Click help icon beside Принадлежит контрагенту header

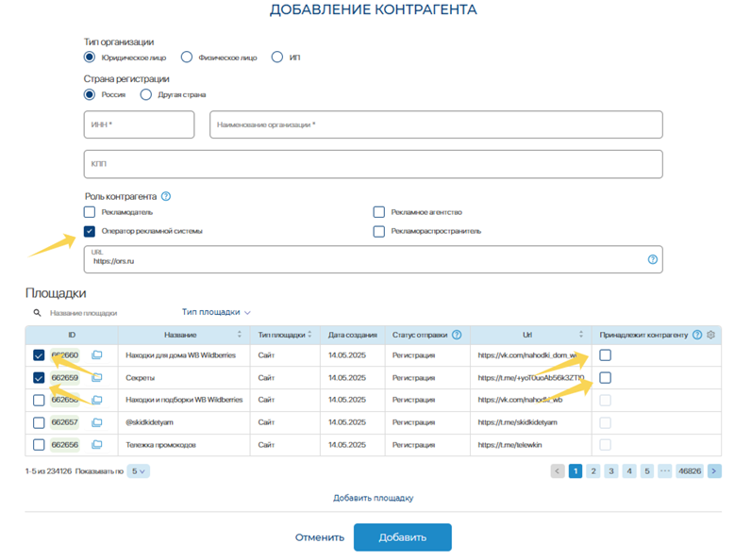pos(697,335)
